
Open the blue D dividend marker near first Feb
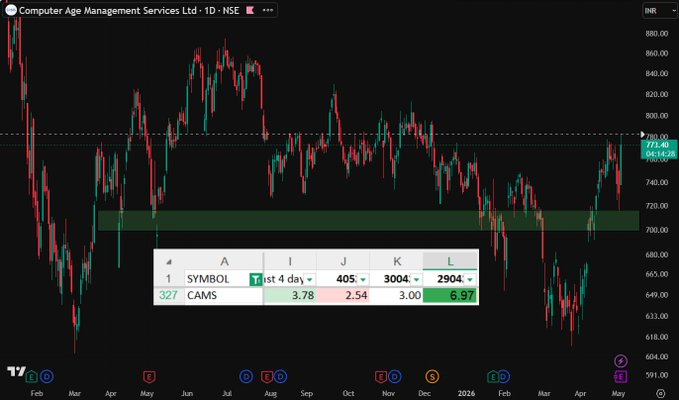47,377
